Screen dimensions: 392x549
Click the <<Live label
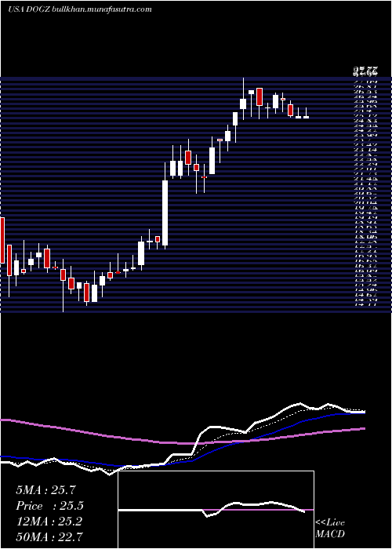pos(330,523)
